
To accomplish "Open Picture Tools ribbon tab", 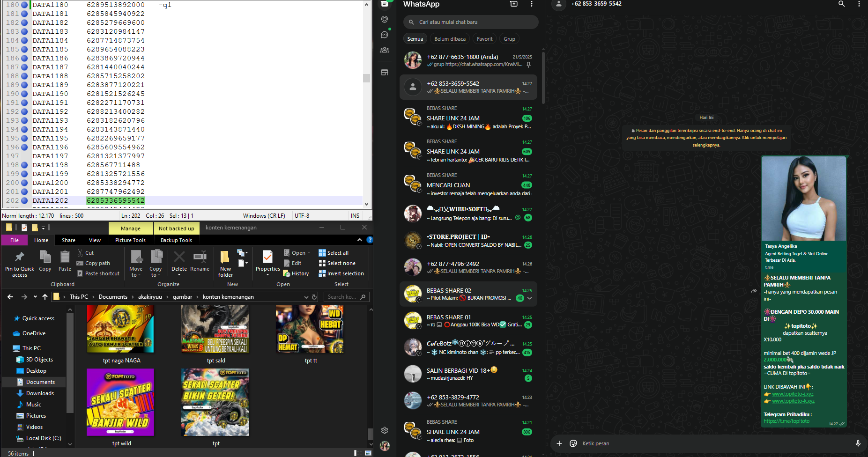I will (x=130, y=240).
